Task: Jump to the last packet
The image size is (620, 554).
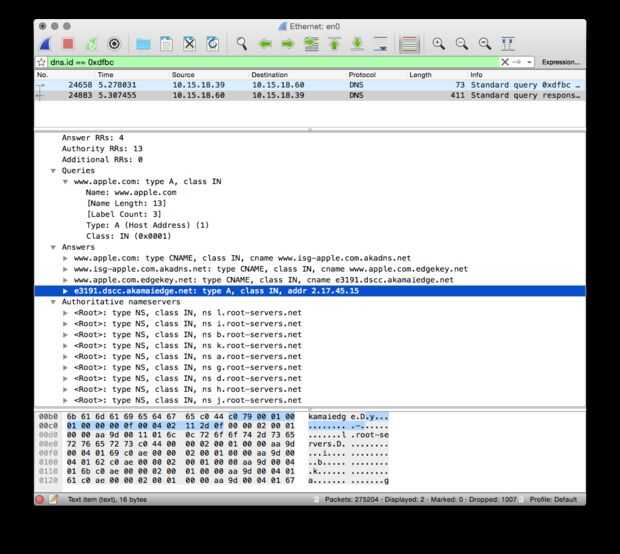Action: tap(357, 43)
